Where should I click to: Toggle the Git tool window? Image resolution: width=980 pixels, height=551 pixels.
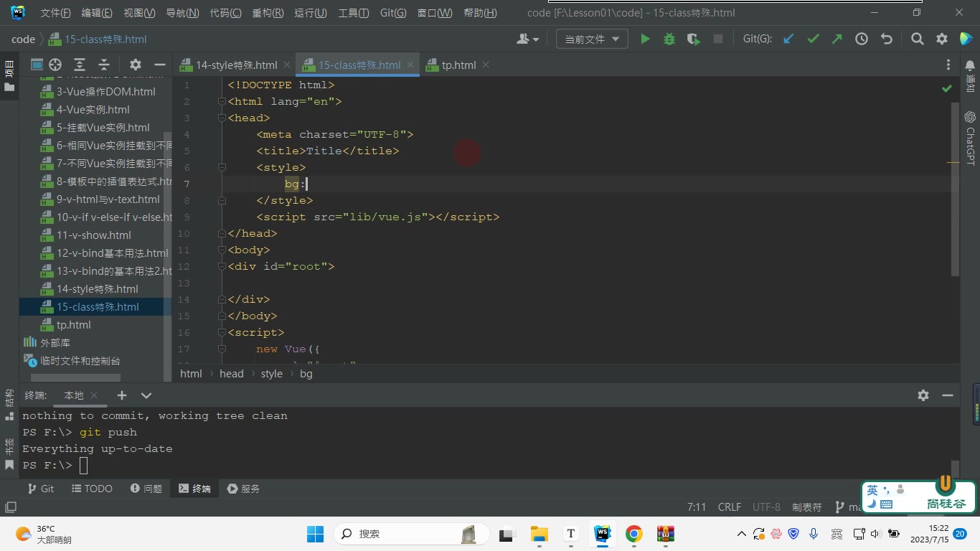coord(41,489)
